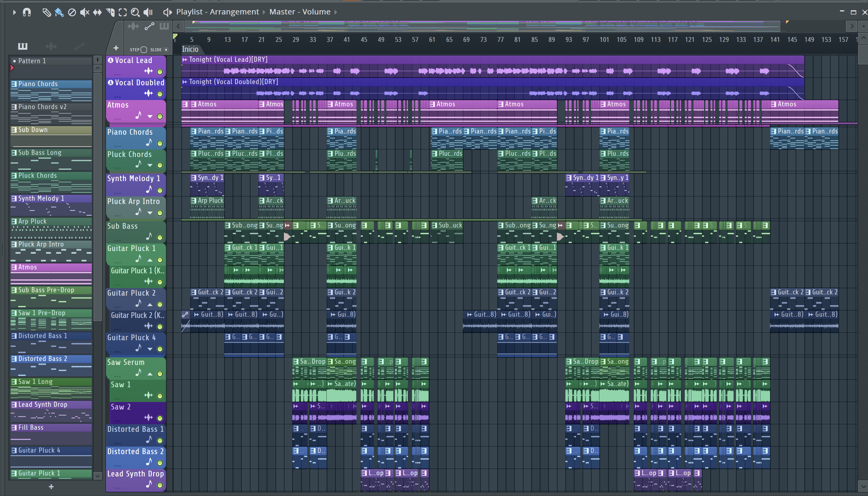Click the picker panel vertical scrollbar handle
Screen dimensions: 868x496
97,196
